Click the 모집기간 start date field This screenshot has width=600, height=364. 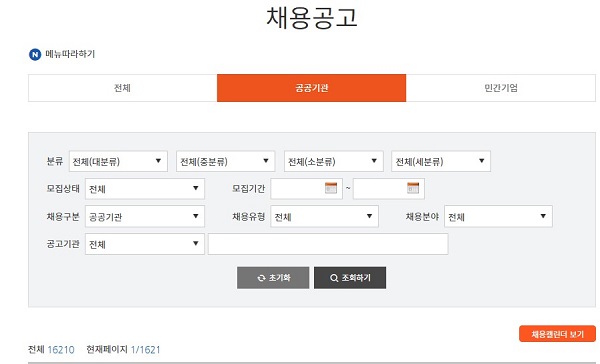(x=306, y=189)
